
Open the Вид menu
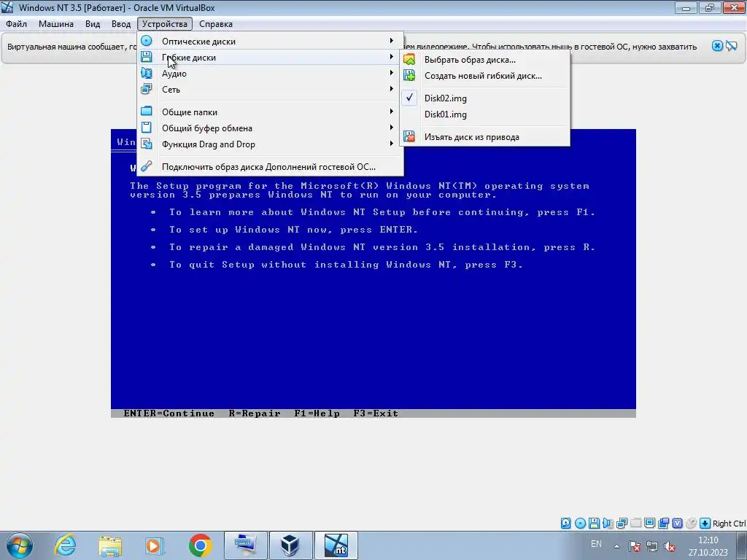click(x=93, y=24)
